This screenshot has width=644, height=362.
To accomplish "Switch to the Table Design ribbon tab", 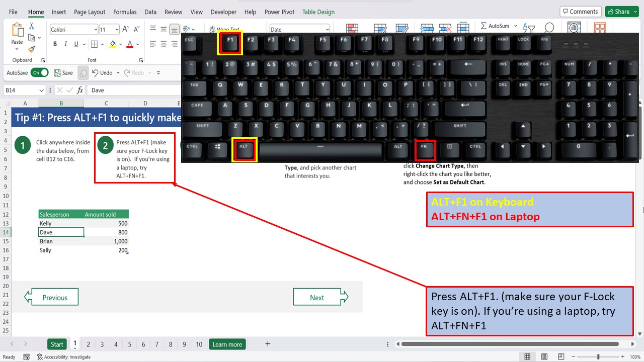I will click(x=318, y=12).
